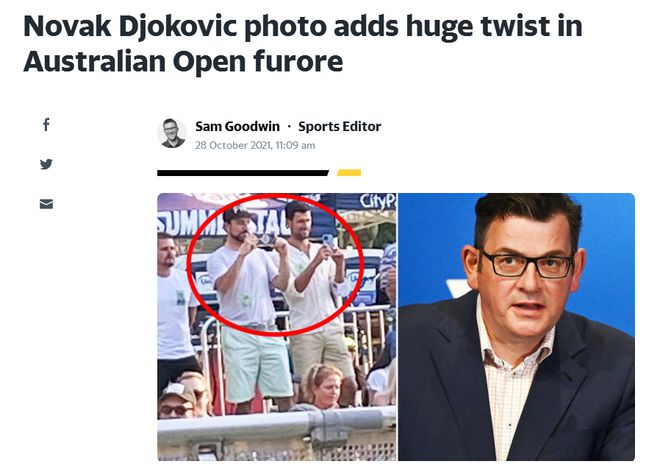Open Sam Goodwin's author profile link
Image resolution: width=660 pixels, height=464 pixels.
(x=237, y=126)
